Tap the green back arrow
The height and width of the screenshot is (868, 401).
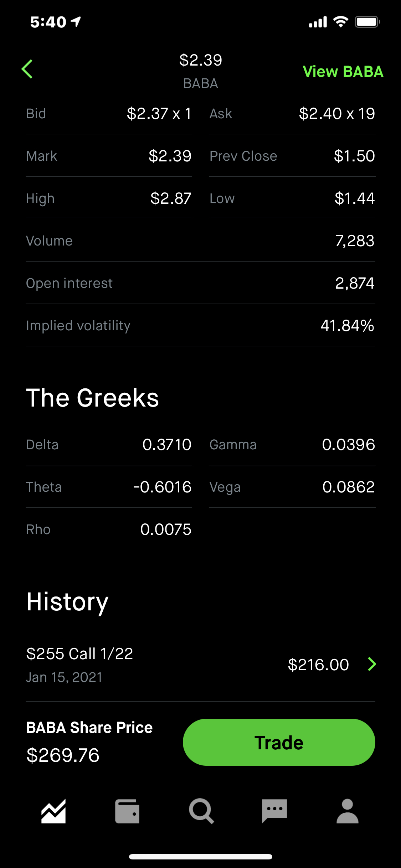click(27, 69)
